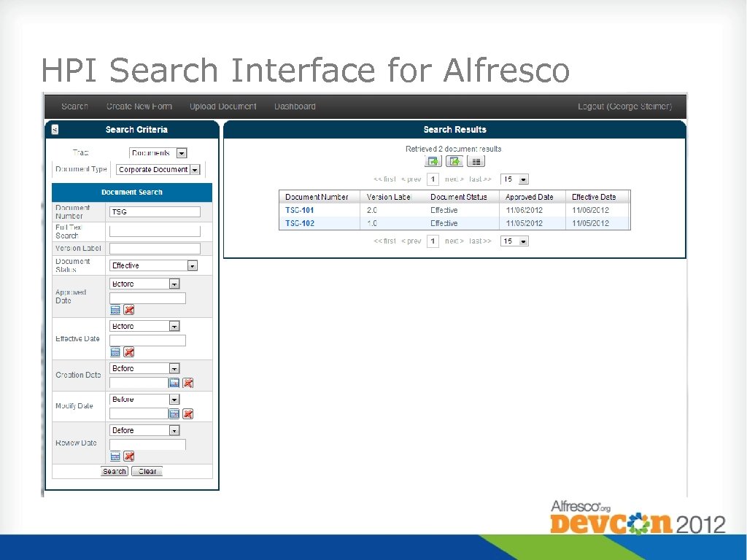
Task: Clear the Effective Date value
Action: coord(128,352)
